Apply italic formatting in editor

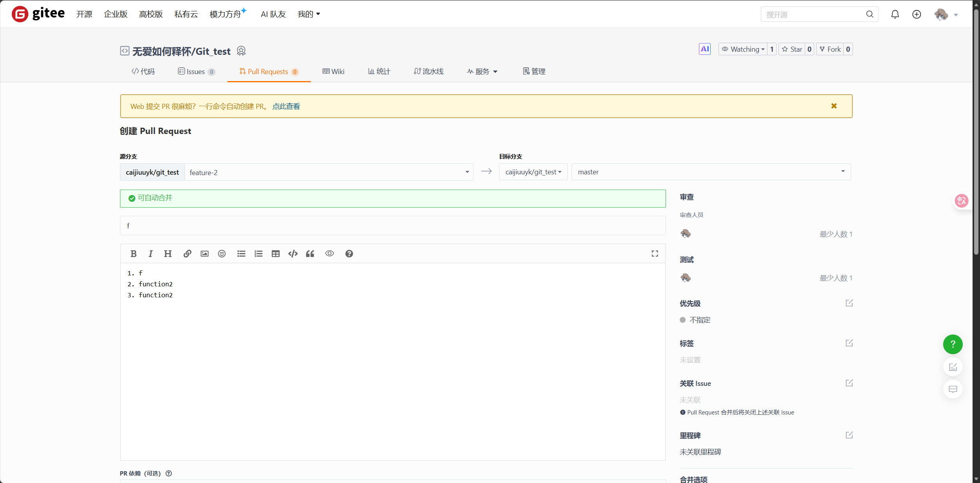pos(151,254)
